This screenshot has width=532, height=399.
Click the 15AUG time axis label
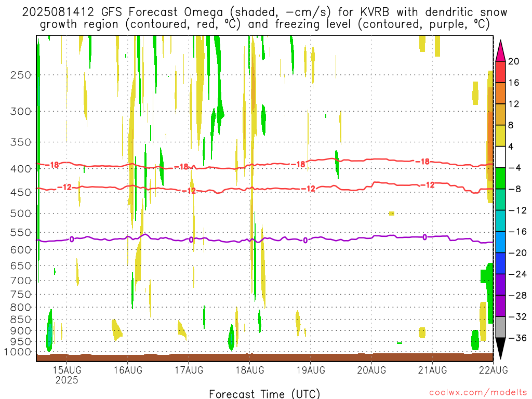67,370
